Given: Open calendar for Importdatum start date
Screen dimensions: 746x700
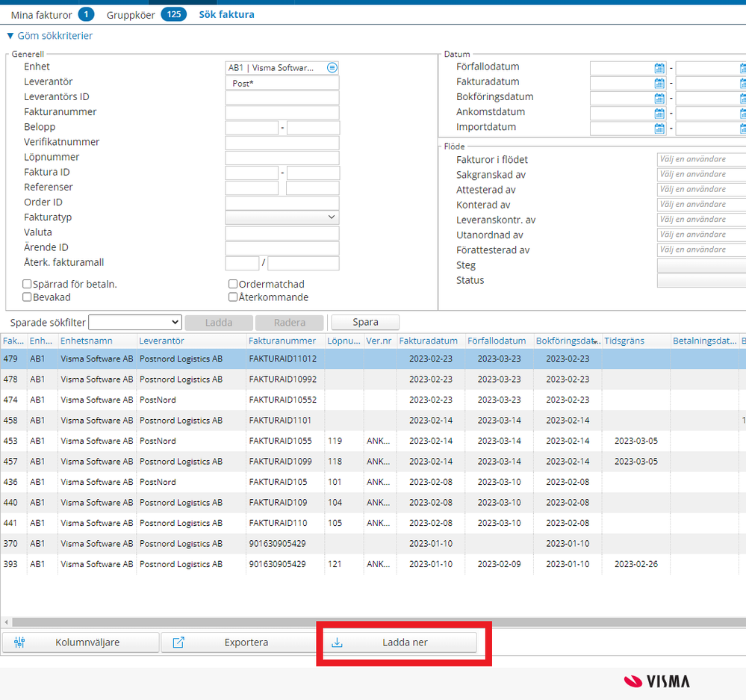Looking at the screenshot, I should tap(659, 128).
